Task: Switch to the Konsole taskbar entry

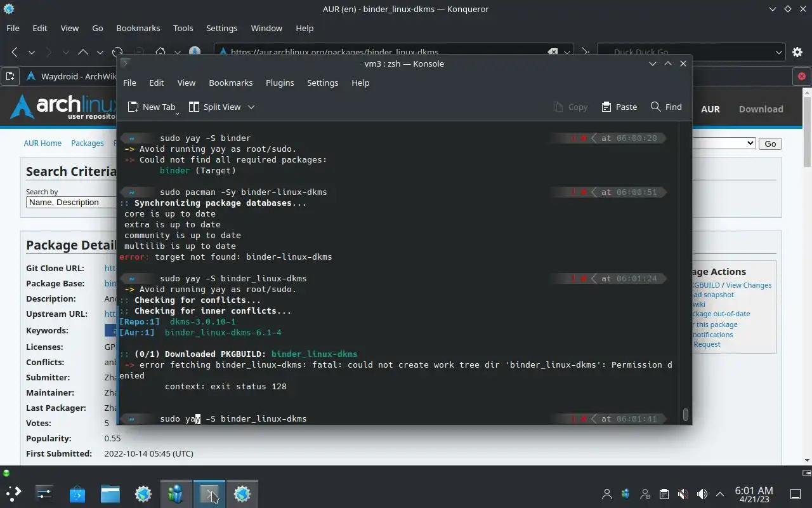Action: click(x=209, y=493)
